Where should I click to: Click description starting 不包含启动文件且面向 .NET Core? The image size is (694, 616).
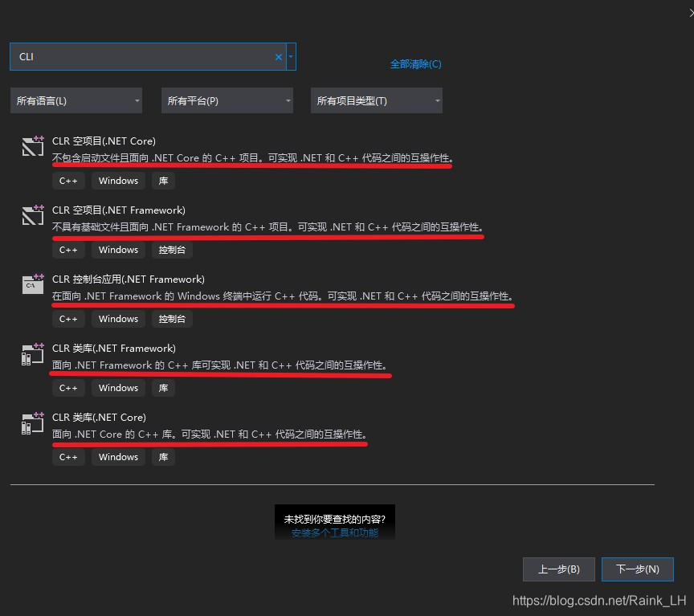coord(253,158)
